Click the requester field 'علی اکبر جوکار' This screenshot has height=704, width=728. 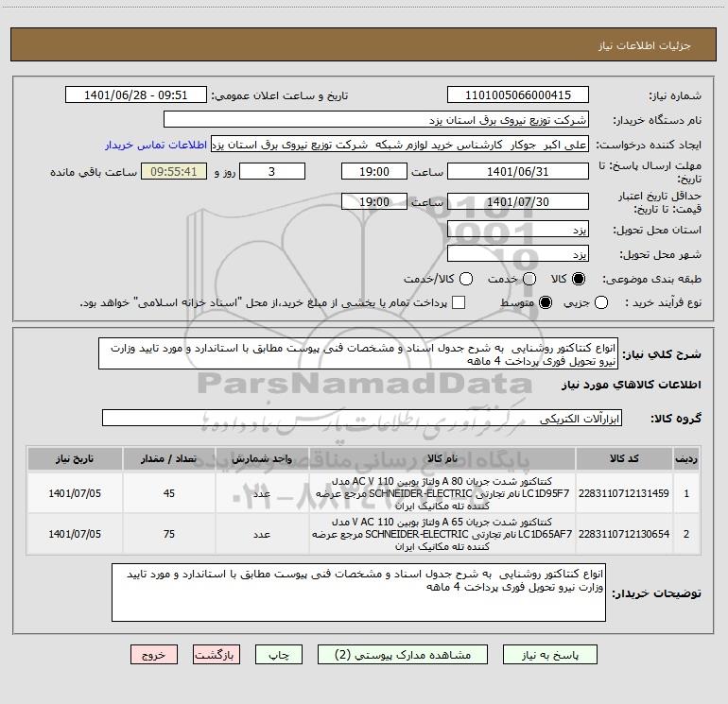pyautogui.click(x=400, y=145)
